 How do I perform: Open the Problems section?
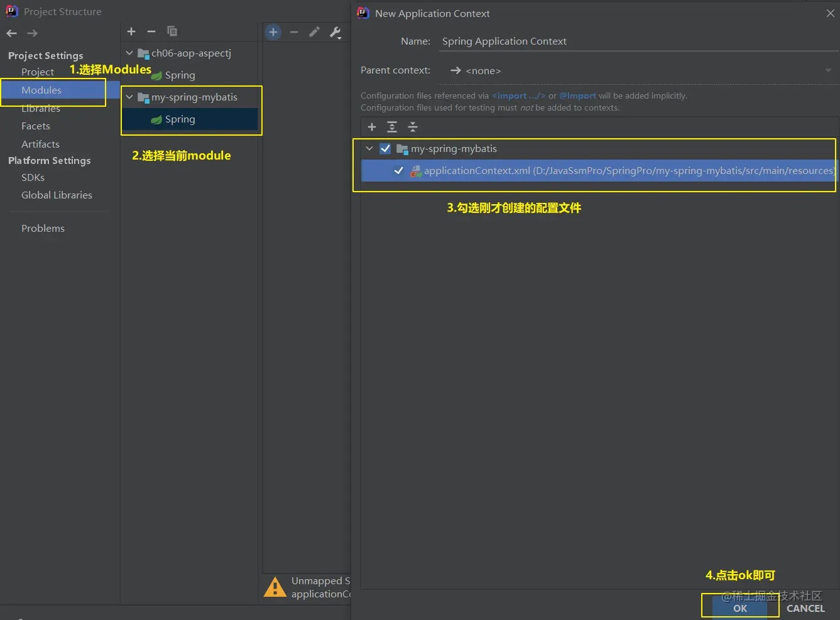point(43,229)
